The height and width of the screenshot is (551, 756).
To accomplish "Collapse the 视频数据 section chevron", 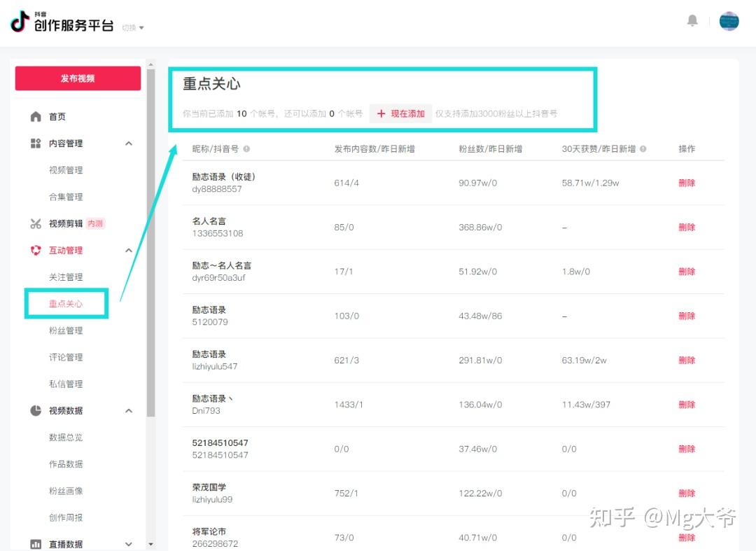I will (129, 411).
